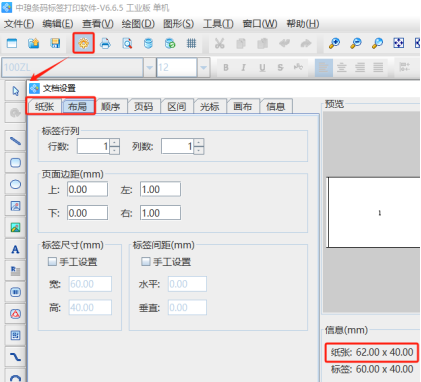Select the text tool letter A
This screenshot has width=421, height=382.
[15, 249]
